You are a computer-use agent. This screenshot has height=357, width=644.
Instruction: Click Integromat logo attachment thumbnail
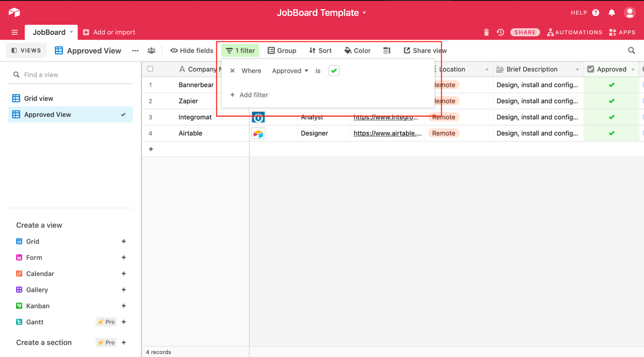click(258, 118)
